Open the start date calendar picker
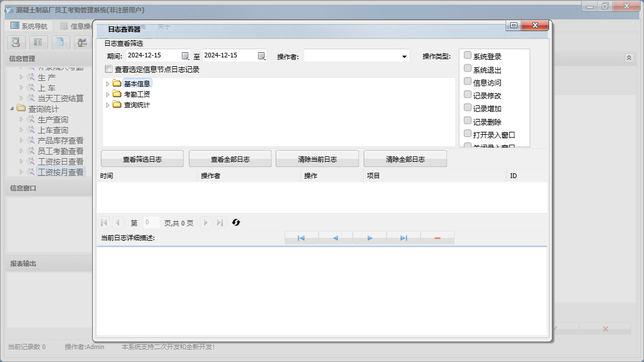Image resolution: width=644 pixels, height=362 pixels. 185,56
